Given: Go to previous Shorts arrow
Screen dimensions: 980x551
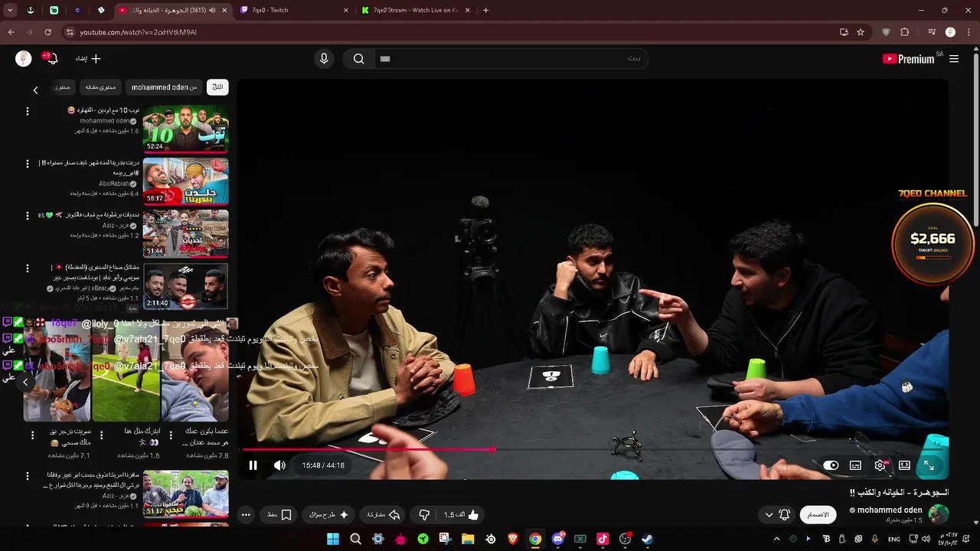Looking at the screenshot, I should (25, 382).
